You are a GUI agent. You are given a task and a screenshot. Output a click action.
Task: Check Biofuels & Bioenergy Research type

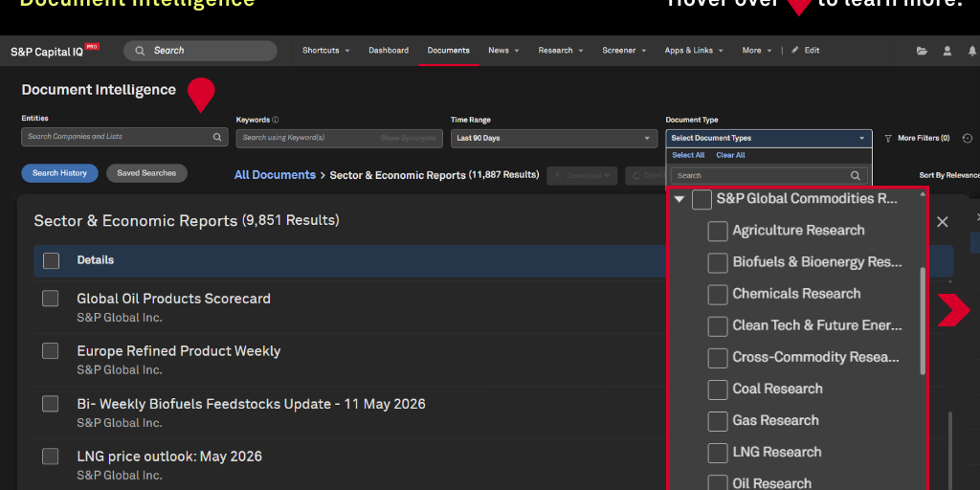tap(718, 262)
